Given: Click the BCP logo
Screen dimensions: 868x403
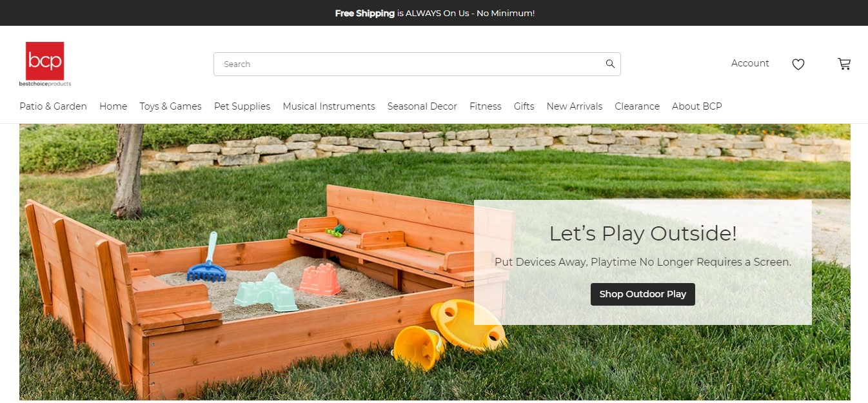Looking at the screenshot, I should [x=45, y=64].
